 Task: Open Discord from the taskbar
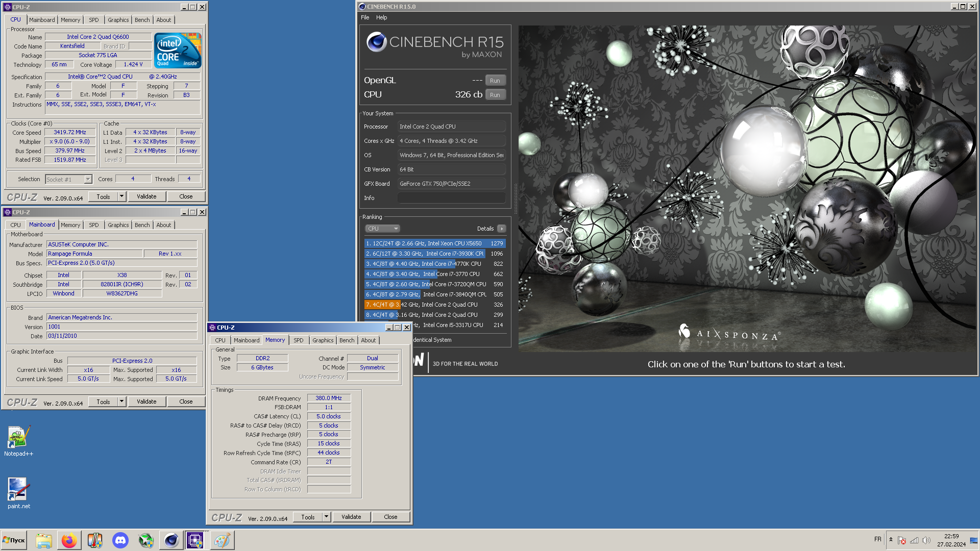tap(120, 540)
